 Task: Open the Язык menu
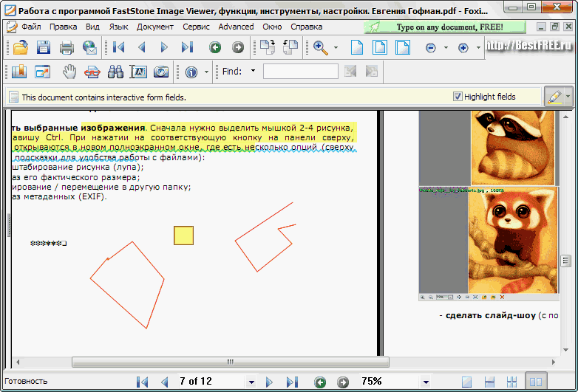click(118, 27)
